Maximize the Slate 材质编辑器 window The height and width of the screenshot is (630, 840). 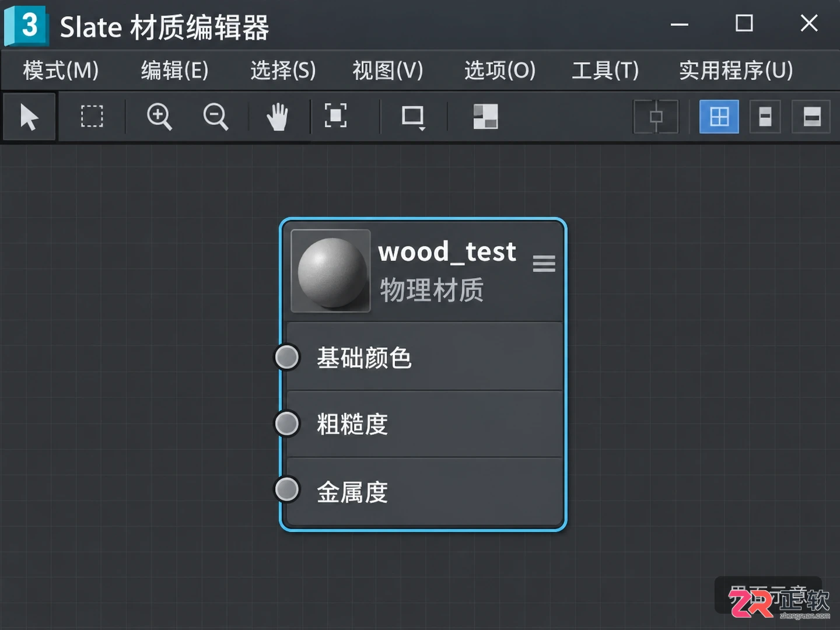point(744,23)
